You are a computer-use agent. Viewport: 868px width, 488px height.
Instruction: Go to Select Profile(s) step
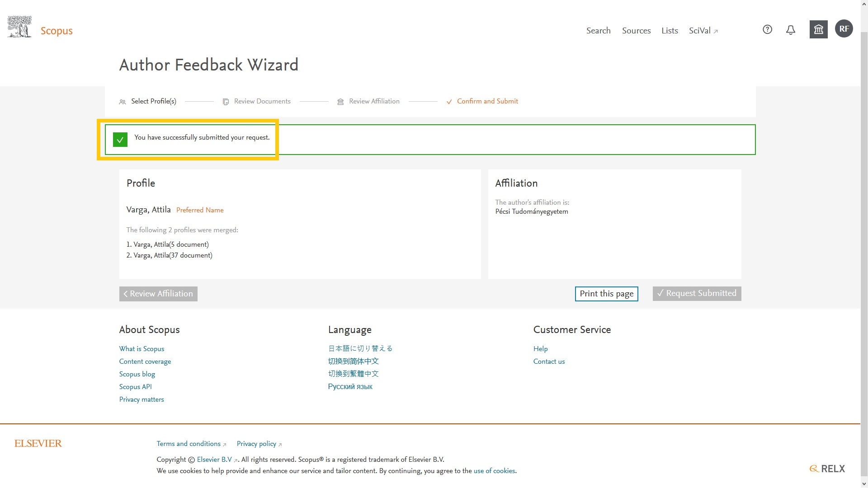point(154,101)
